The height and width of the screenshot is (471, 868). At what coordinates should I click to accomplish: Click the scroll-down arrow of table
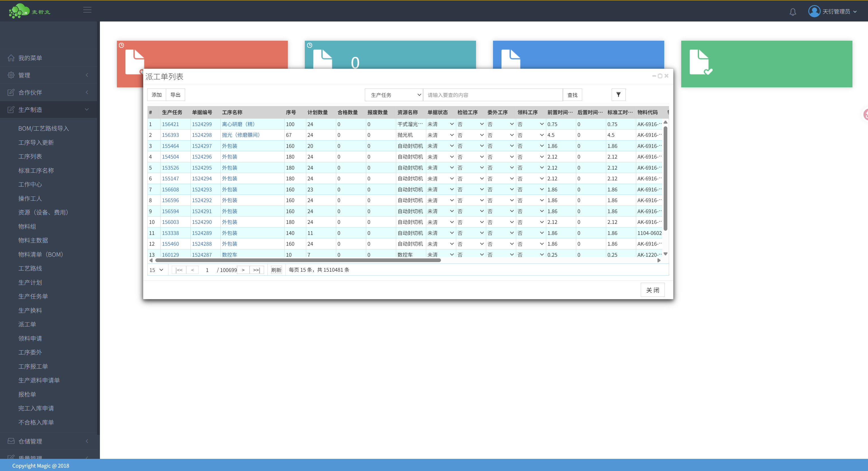(x=665, y=254)
